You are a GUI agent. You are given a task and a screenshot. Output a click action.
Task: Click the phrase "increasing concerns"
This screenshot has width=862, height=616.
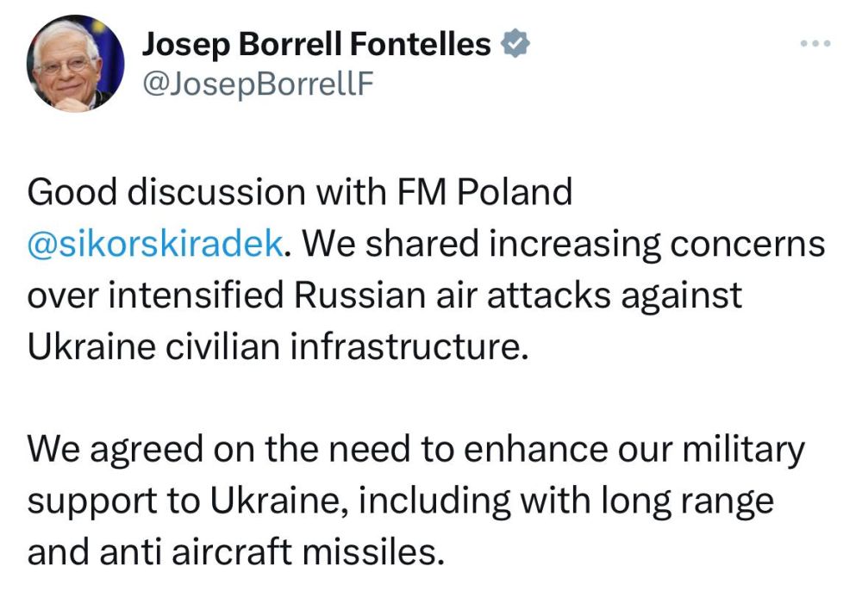click(657, 245)
